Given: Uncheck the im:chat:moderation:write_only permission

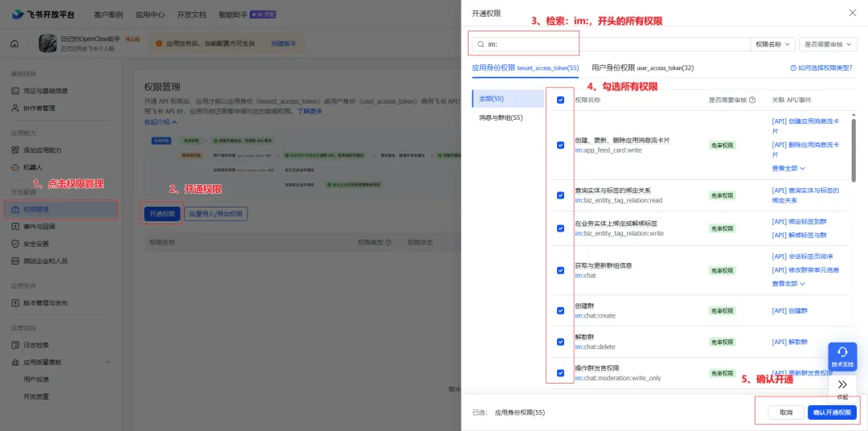Looking at the screenshot, I should click(560, 373).
